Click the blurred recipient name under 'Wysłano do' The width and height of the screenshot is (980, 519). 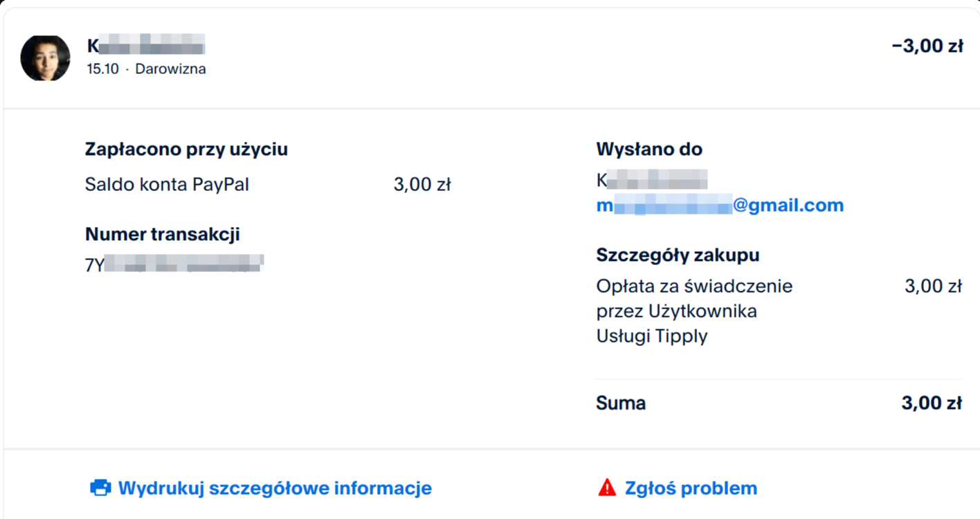pos(651,181)
